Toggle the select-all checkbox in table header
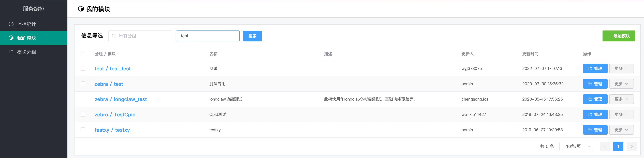This screenshot has height=158, width=644. [x=83, y=54]
